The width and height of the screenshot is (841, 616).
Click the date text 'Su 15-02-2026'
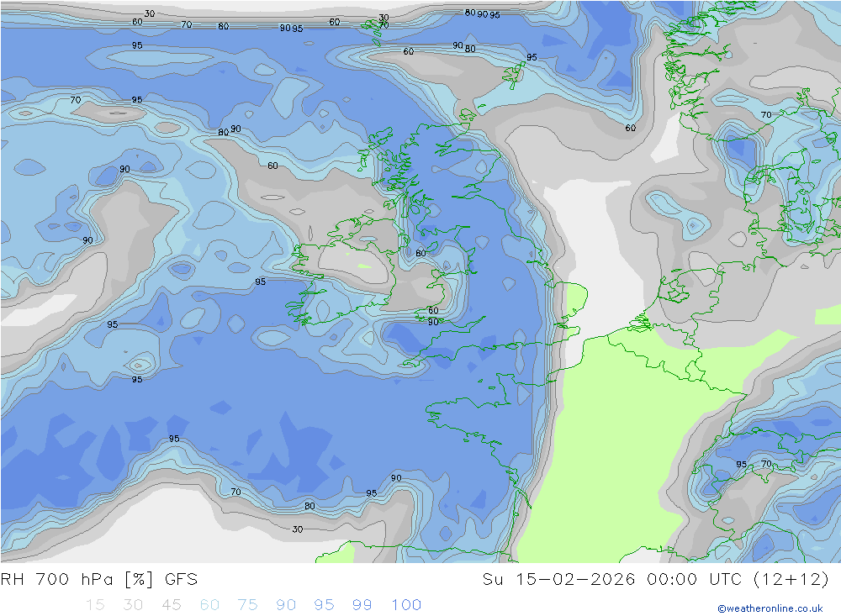(558, 580)
